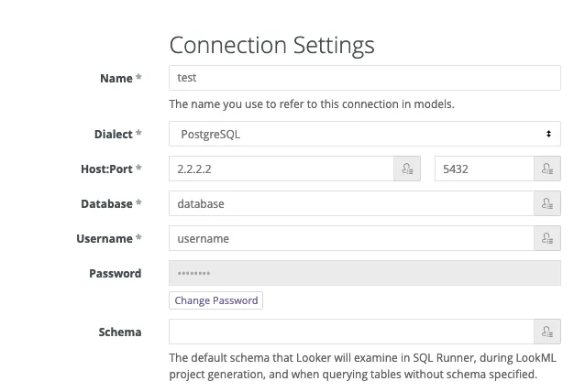
Task: Select the Database input field
Action: [x=351, y=203]
